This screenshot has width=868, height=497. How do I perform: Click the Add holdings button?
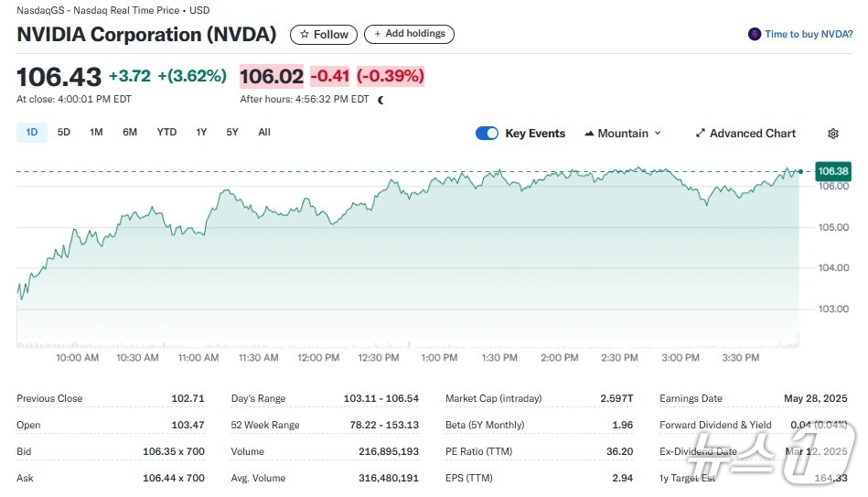(409, 34)
